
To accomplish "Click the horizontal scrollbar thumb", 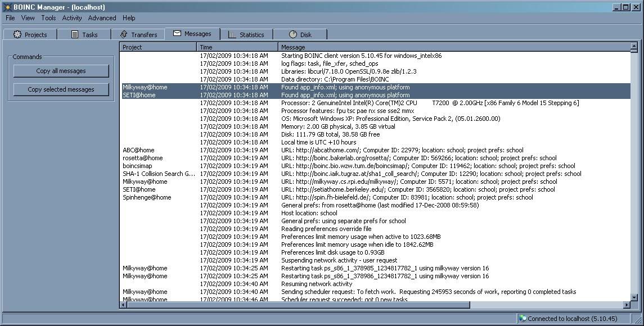I will pos(298,305).
